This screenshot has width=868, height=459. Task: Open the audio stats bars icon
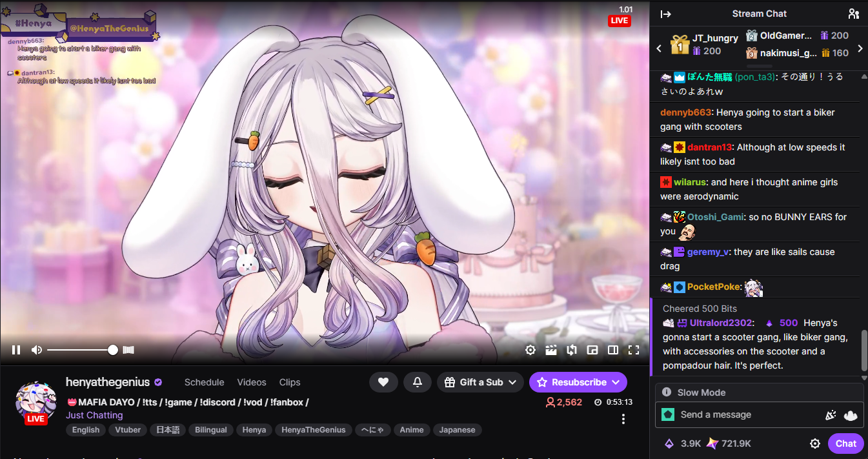128,350
